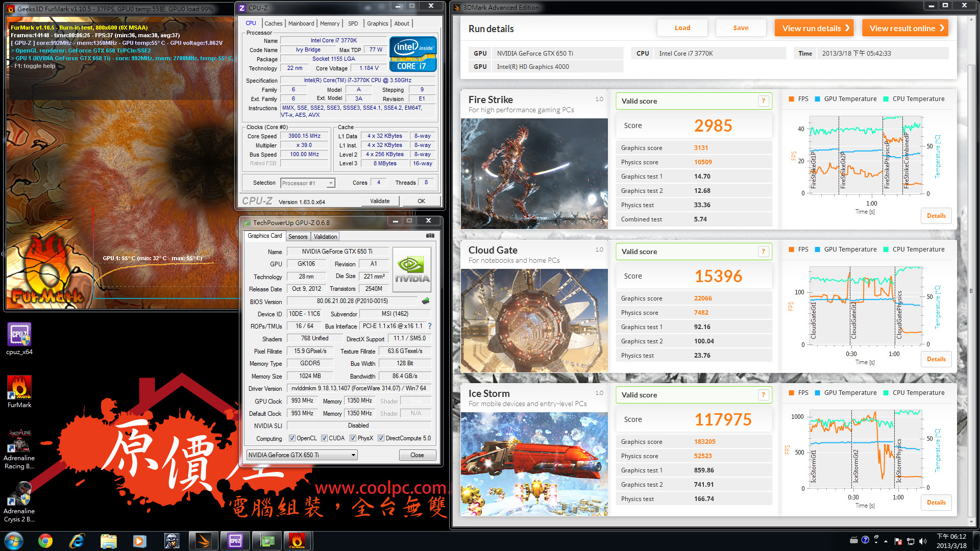Click Load button in 3DMark
980x551 pixels.
click(x=682, y=28)
